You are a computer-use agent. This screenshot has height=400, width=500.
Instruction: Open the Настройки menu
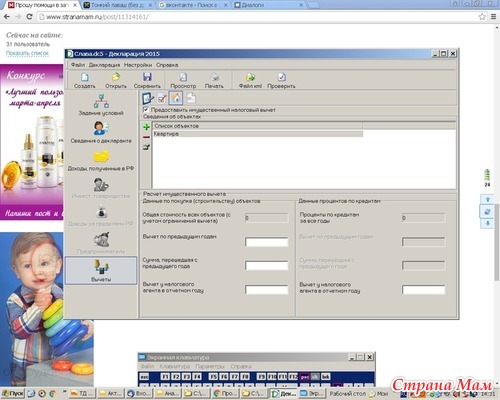point(138,65)
